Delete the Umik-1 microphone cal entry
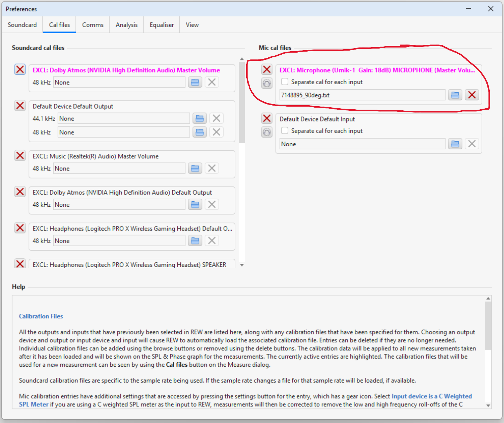Screen dimensions: 504x423 pyautogui.click(x=267, y=69)
